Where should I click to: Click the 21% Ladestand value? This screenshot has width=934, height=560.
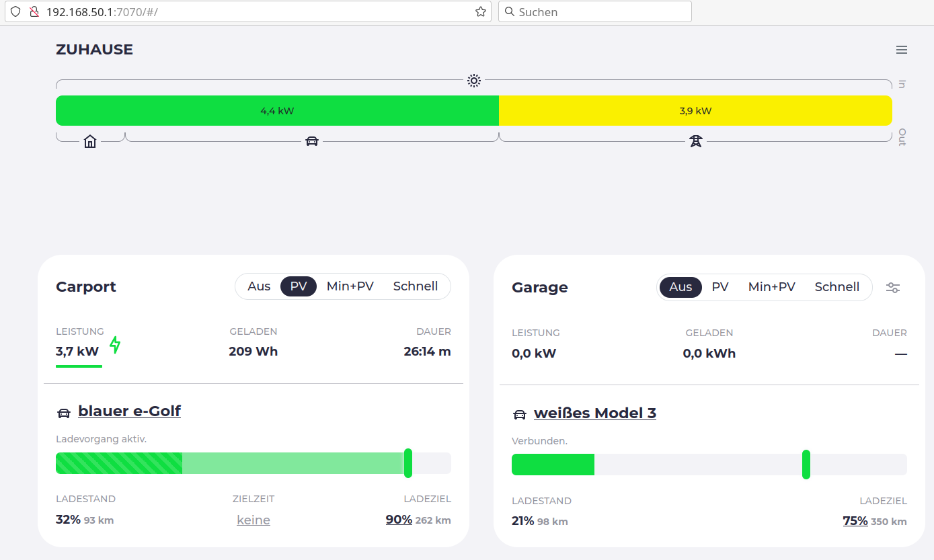(x=522, y=521)
